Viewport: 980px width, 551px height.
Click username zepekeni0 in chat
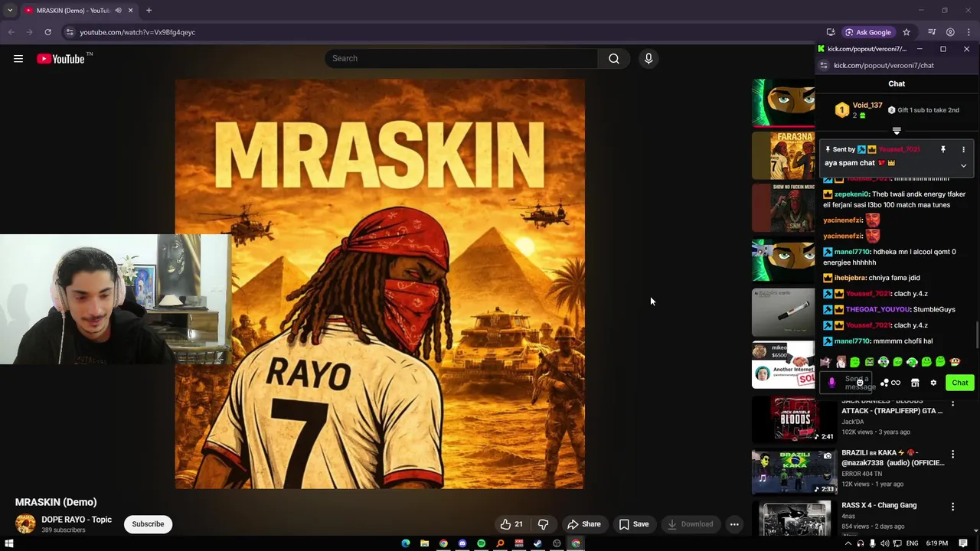[851, 194]
